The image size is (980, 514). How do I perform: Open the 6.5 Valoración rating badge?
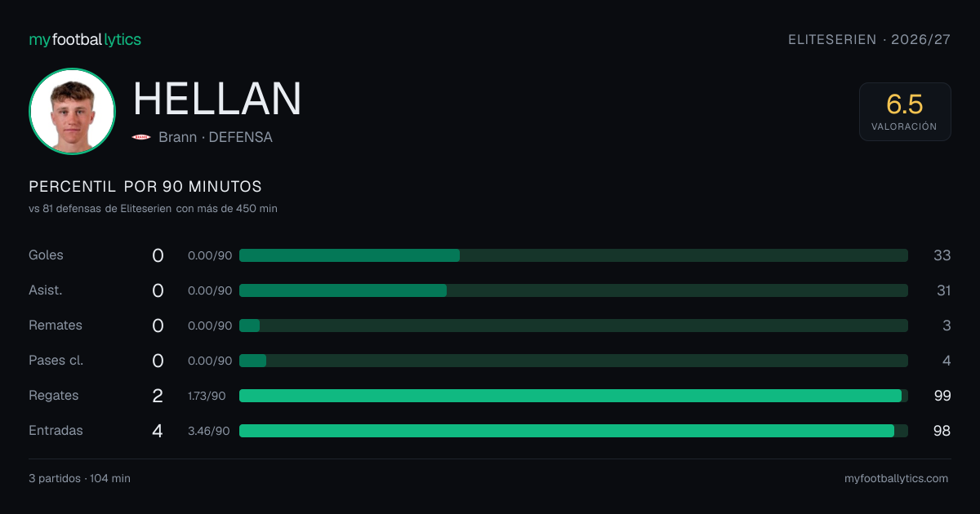[x=905, y=112]
